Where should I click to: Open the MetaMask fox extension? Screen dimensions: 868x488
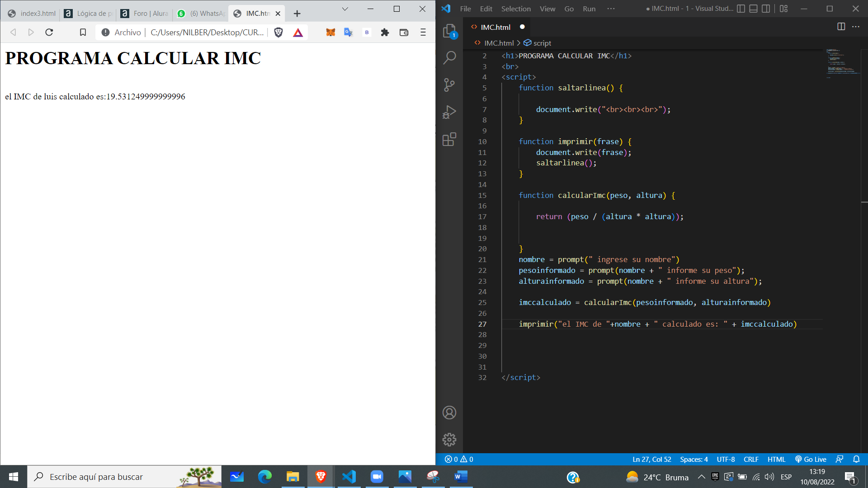click(x=330, y=32)
